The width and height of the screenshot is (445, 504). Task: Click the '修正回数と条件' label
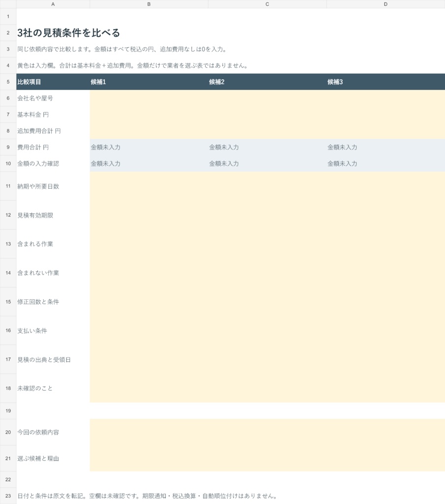[x=38, y=302]
